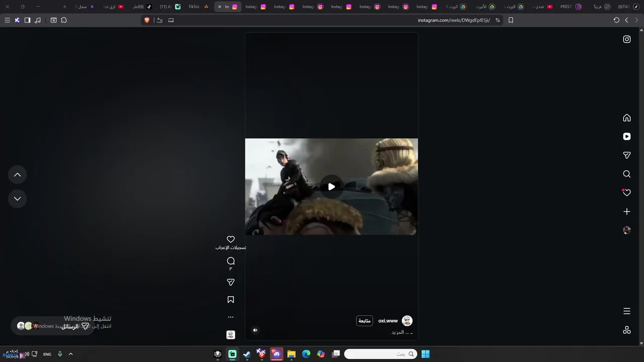The image size is (644, 362).
Task: Open Task View from the taskbar
Action: [x=336, y=354]
